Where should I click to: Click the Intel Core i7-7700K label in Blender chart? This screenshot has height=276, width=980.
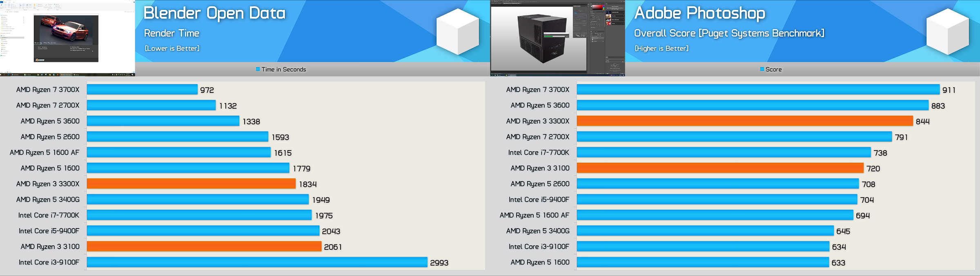click(49, 215)
